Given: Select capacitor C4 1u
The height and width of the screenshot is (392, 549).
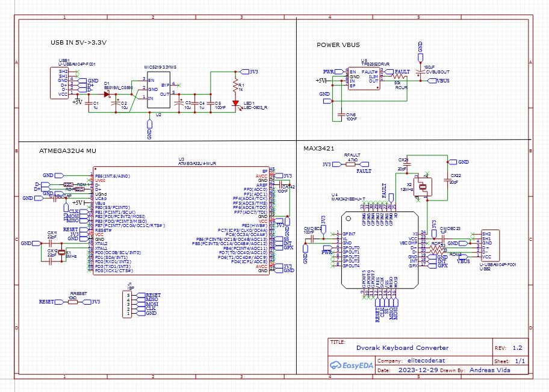Looking at the screenshot, I should [195, 104].
